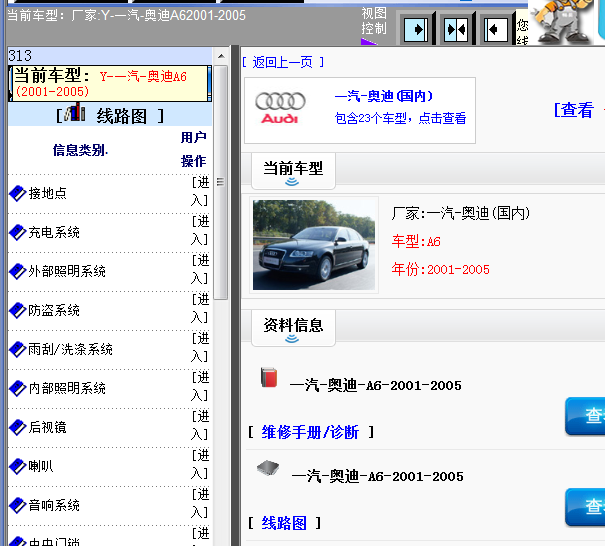The width and height of the screenshot is (605, 546).
Task: Click the black Audi A6 car photo
Action: click(314, 245)
